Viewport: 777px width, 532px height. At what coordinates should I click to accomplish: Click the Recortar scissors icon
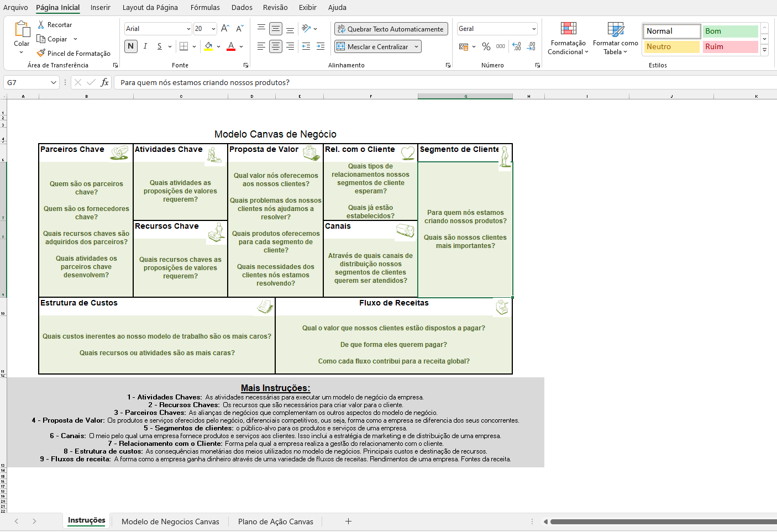pos(41,25)
